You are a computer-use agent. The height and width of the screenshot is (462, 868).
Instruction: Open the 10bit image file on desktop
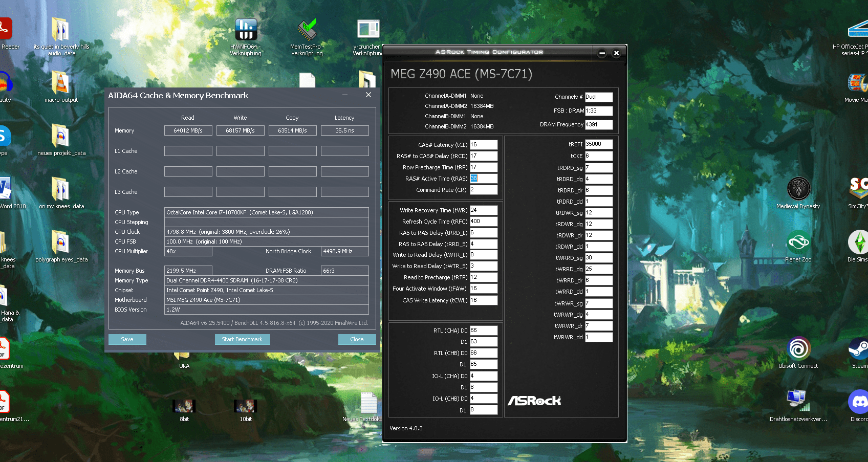pyautogui.click(x=246, y=406)
